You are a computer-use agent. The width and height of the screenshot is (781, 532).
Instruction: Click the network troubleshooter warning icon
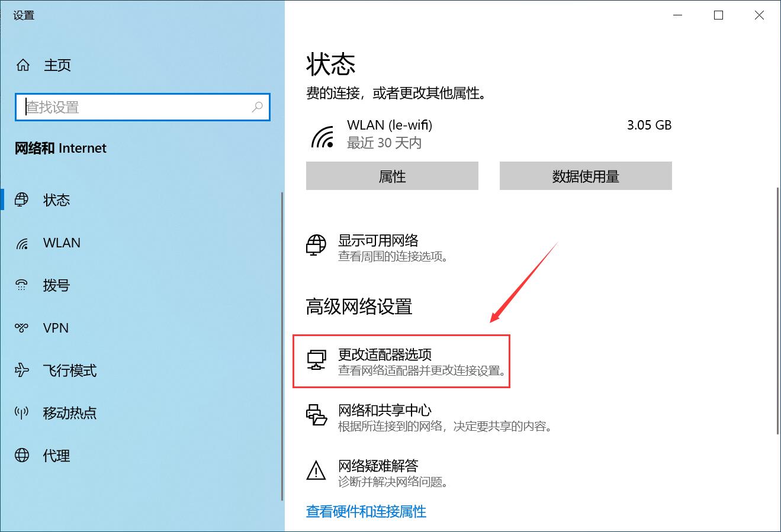(316, 470)
